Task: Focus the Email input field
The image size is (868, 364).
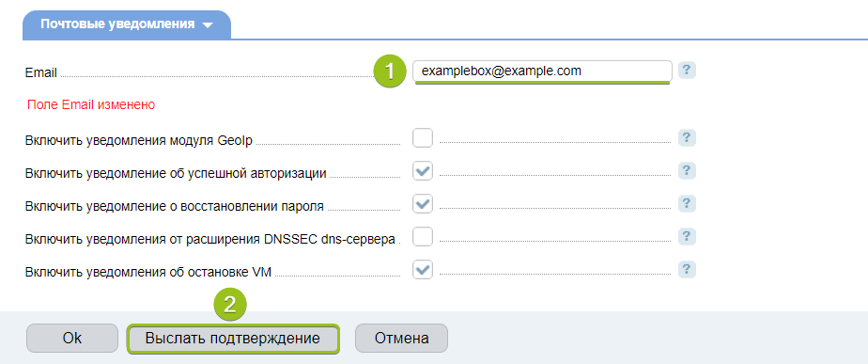Action: [x=542, y=71]
